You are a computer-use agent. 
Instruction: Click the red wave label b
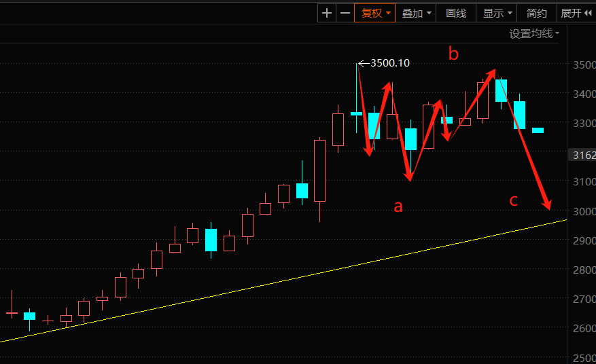[x=453, y=54]
